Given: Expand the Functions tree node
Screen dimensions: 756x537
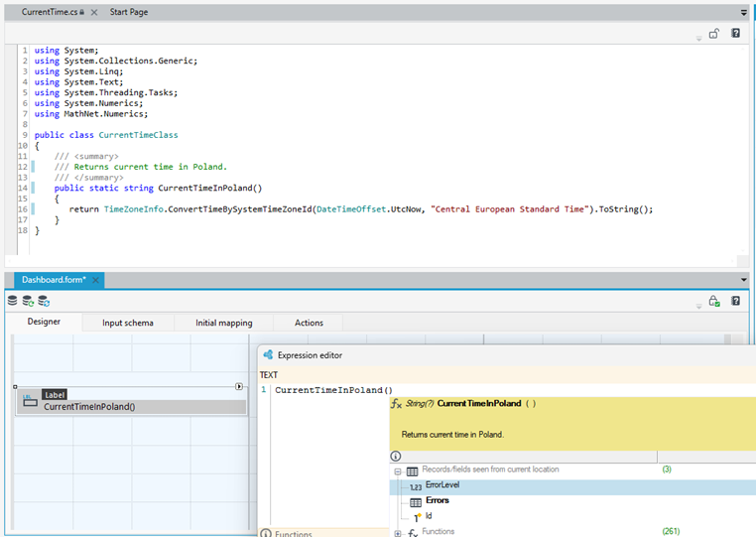Looking at the screenshot, I should (398, 533).
